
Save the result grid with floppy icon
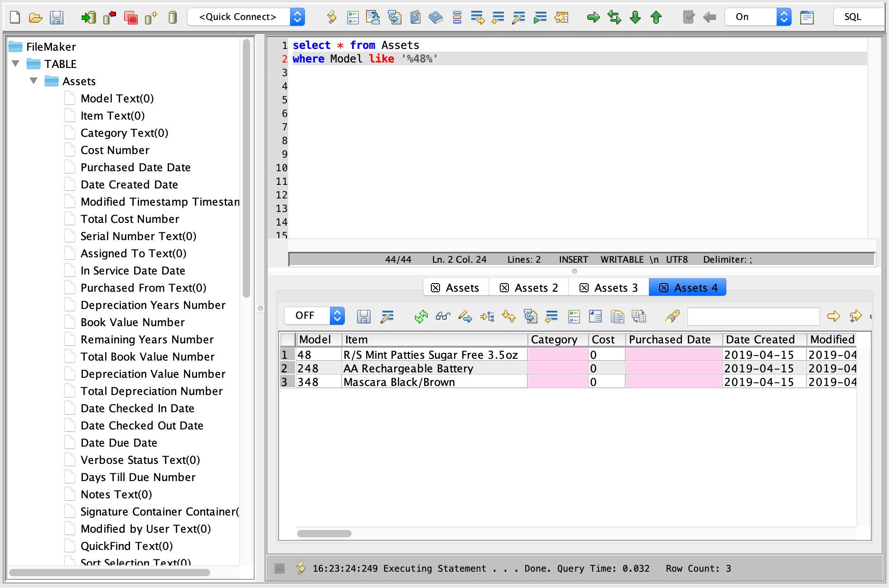pyautogui.click(x=364, y=316)
